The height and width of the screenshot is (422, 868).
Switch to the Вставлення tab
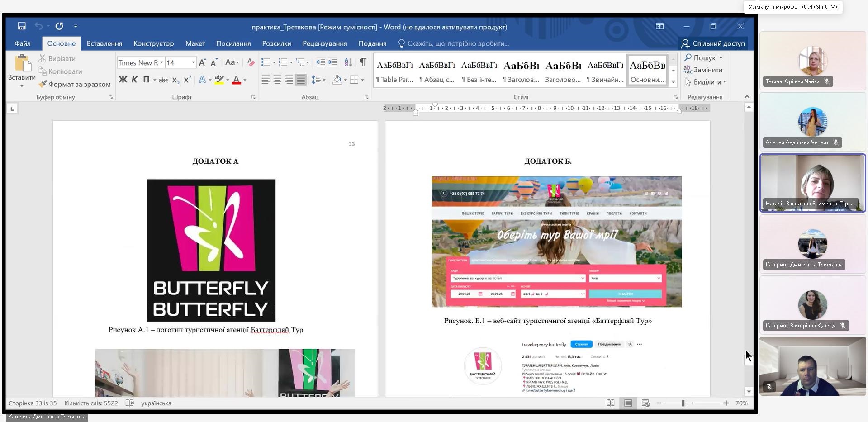104,43
